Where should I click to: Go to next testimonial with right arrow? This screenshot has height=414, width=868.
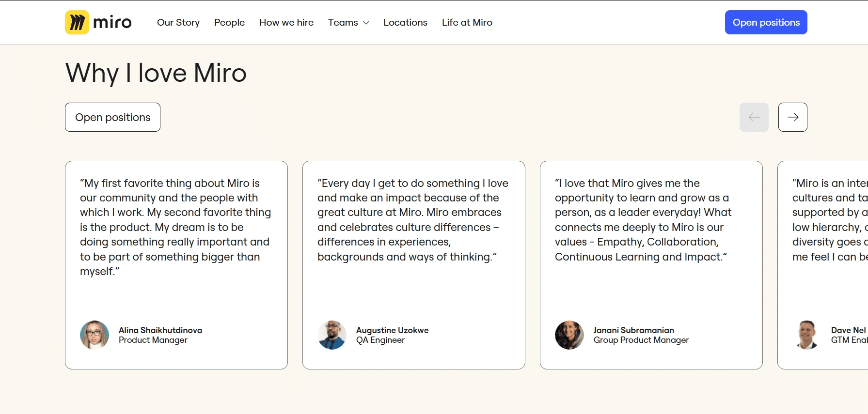(793, 117)
